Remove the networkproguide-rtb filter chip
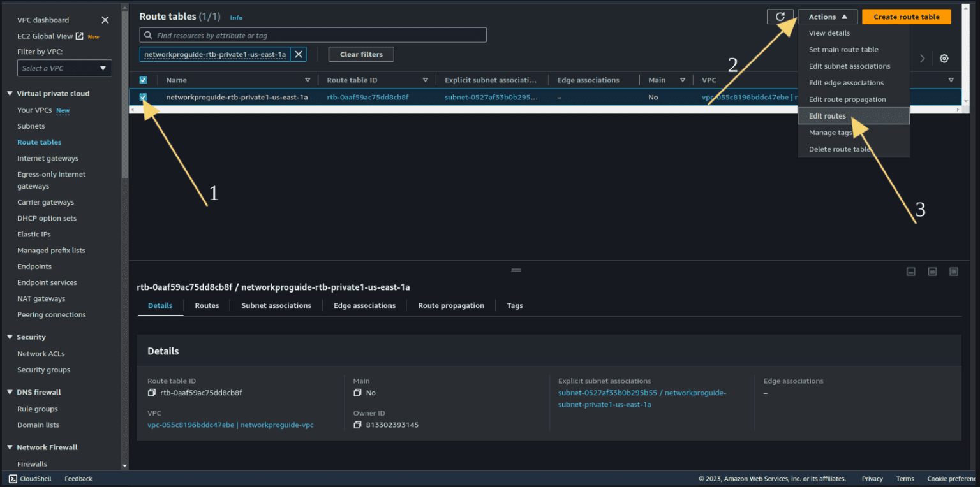This screenshot has height=487, width=980. (x=298, y=54)
